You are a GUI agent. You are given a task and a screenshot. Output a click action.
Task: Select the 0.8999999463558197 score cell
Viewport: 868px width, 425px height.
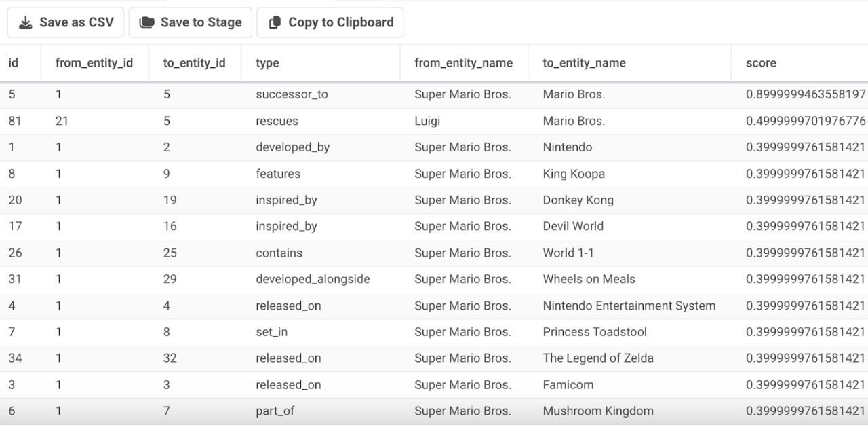pyautogui.click(x=805, y=94)
